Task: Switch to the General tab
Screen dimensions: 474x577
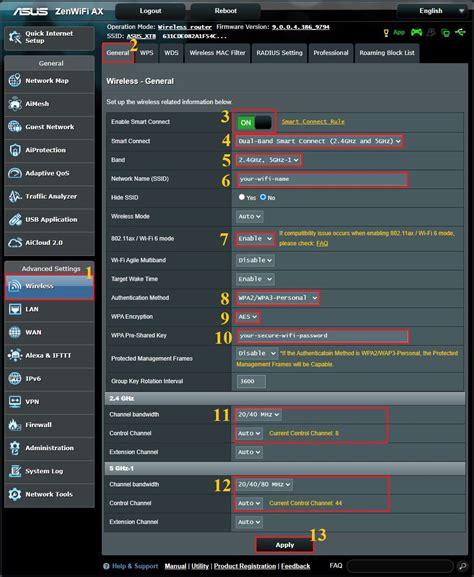Action: pos(118,53)
